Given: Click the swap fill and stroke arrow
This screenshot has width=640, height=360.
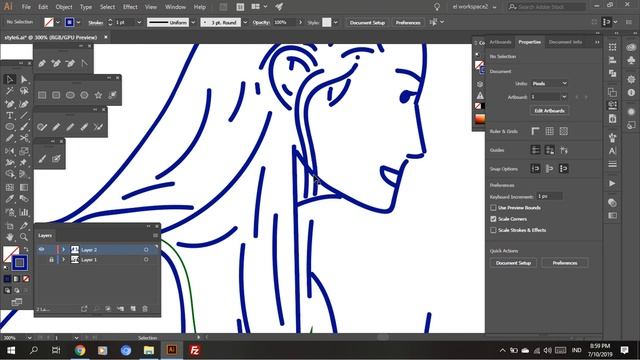Looking at the screenshot, I should [x=26, y=249].
